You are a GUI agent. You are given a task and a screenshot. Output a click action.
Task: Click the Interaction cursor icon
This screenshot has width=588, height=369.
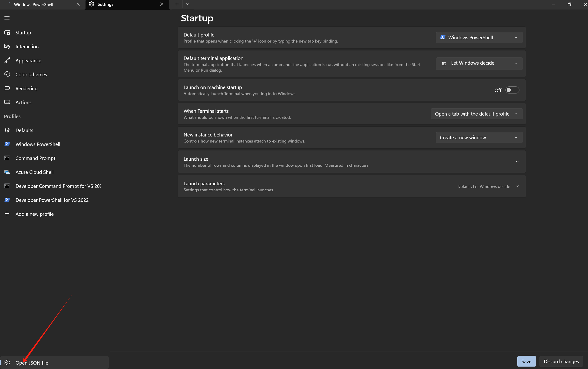tap(7, 46)
